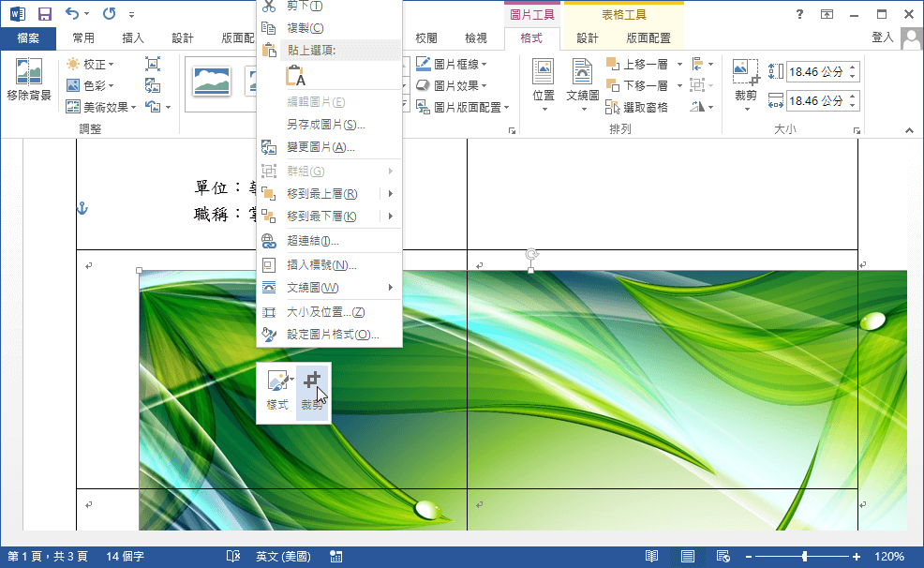Click the 登入 (Sign in) link

tap(882, 38)
